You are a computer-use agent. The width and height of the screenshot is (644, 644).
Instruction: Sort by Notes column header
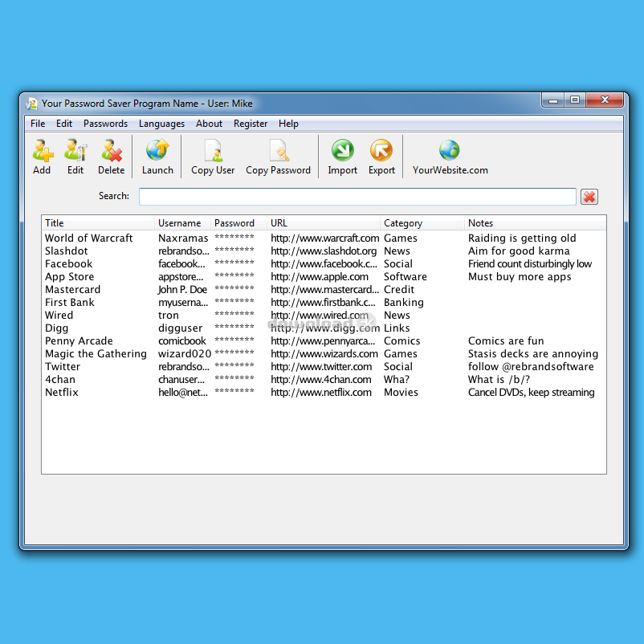point(535,223)
